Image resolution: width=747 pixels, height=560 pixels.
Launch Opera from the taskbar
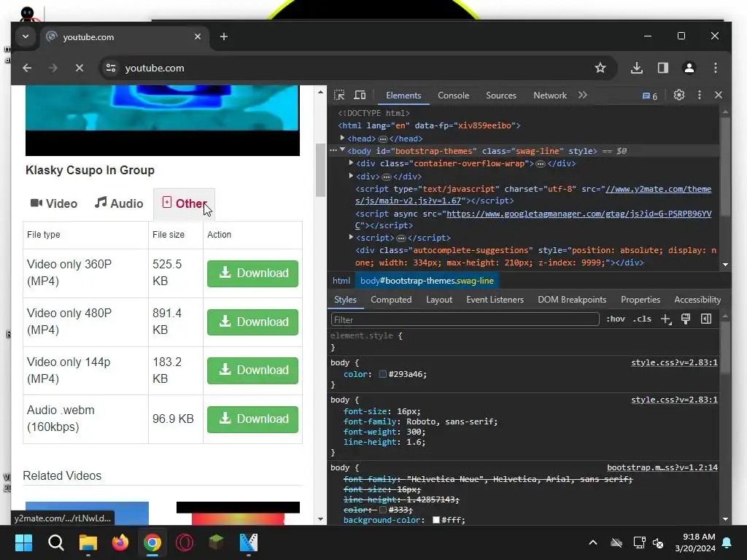[185, 542]
